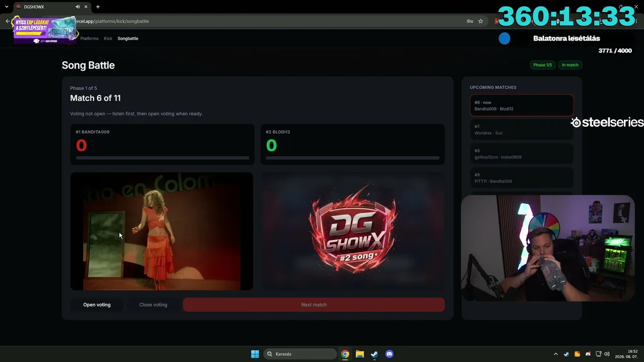Open the Kick breadcrumb link
This screenshot has height=362, width=644.
(108, 38)
